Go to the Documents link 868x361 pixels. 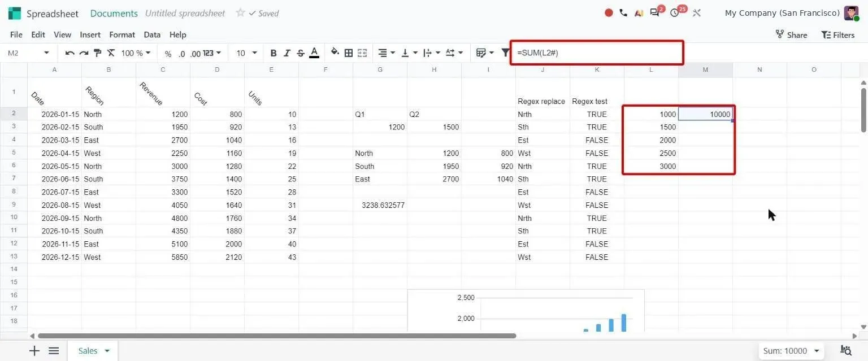click(114, 13)
